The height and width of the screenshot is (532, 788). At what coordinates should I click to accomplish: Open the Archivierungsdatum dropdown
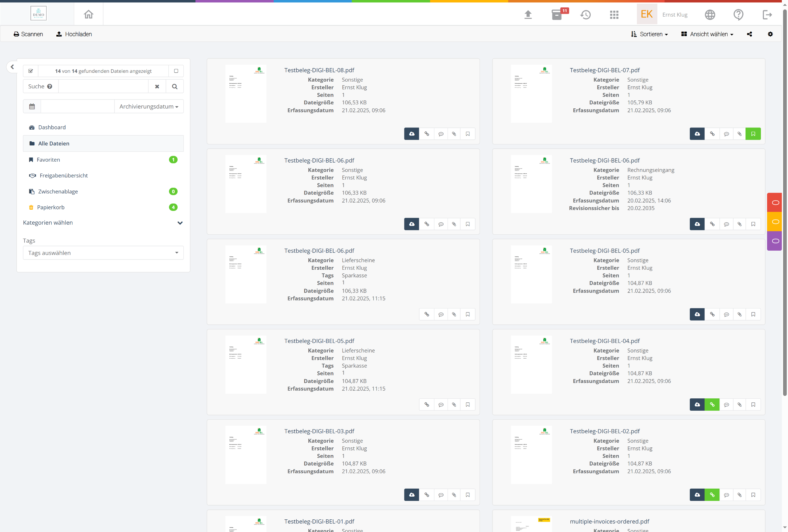pyautogui.click(x=148, y=107)
